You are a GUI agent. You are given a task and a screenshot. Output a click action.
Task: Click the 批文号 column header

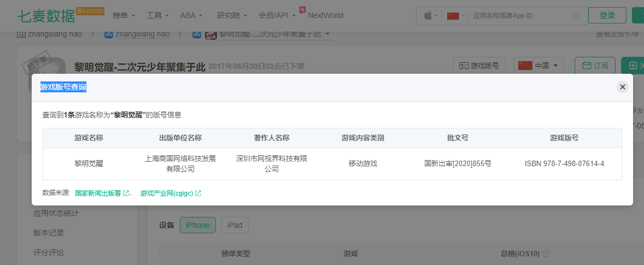pyautogui.click(x=458, y=138)
